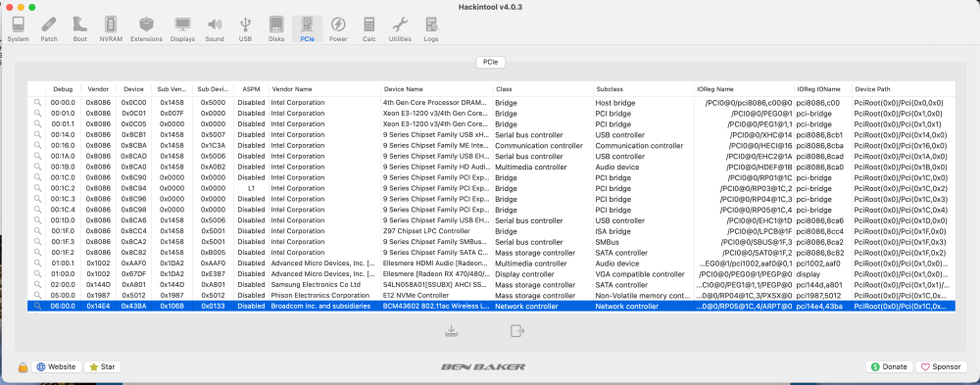This screenshot has height=385, width=980.
Task: Sort by Device column header
Action: [x=133, y=89]
